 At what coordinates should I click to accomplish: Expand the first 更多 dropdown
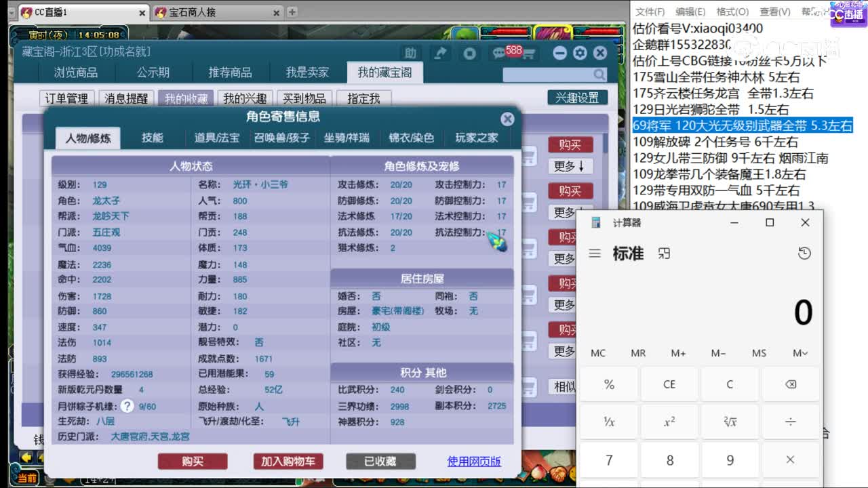click(x=570, y=166)
